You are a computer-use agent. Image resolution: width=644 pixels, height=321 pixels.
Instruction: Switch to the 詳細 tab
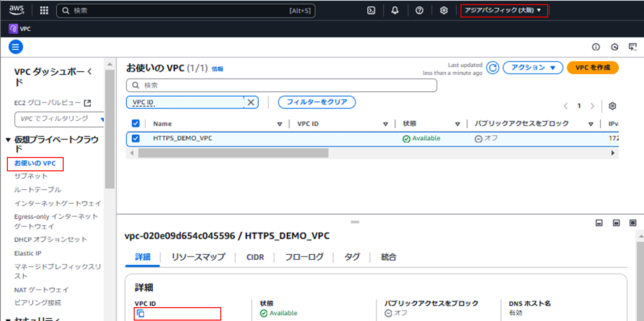142,257
